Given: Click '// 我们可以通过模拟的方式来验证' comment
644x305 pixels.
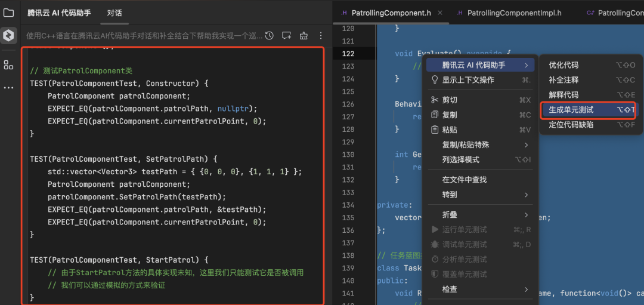Looking at the screenshot, I should (106, 285).
